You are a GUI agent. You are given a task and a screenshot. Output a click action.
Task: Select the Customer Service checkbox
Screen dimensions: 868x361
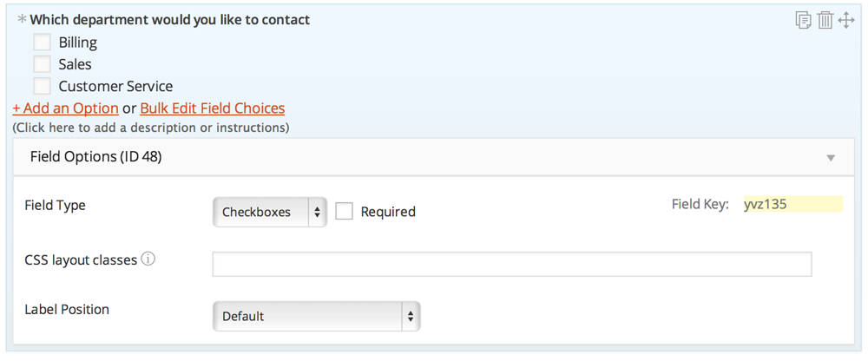click(42, 86)
